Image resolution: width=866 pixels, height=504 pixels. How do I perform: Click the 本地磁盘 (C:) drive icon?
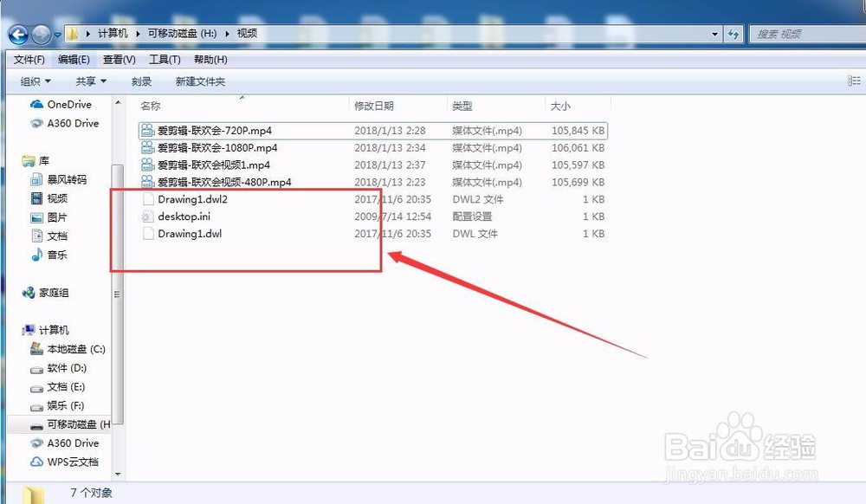point(36,348)
